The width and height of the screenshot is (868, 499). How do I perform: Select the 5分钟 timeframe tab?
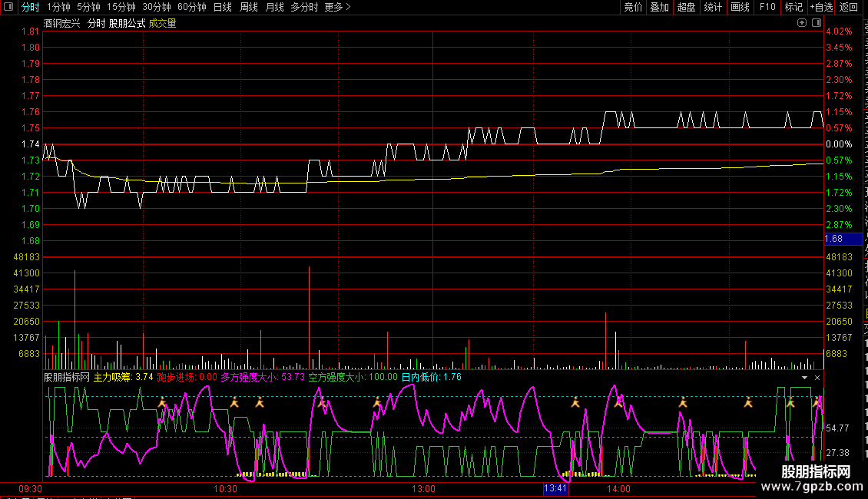tap(88, 7)
